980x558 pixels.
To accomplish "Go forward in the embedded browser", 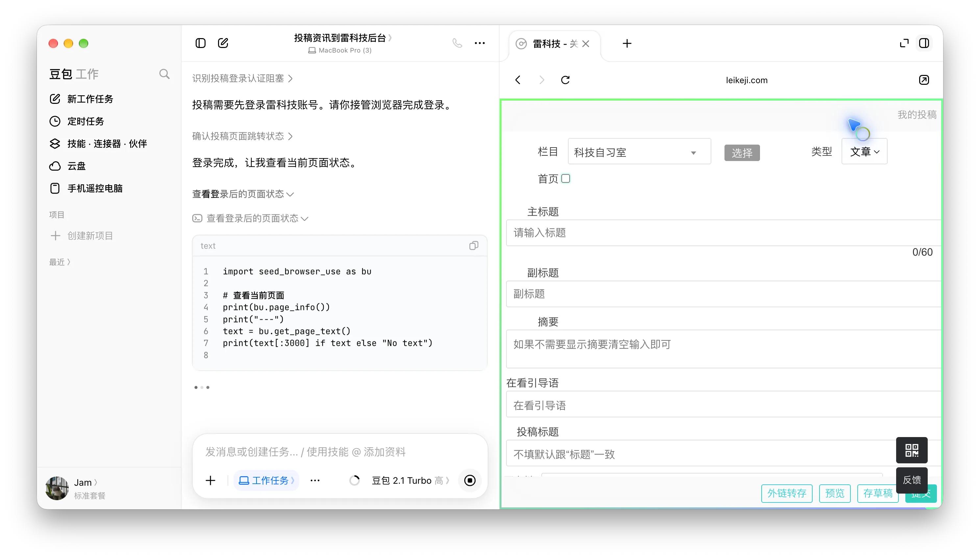I will [541, 80].
